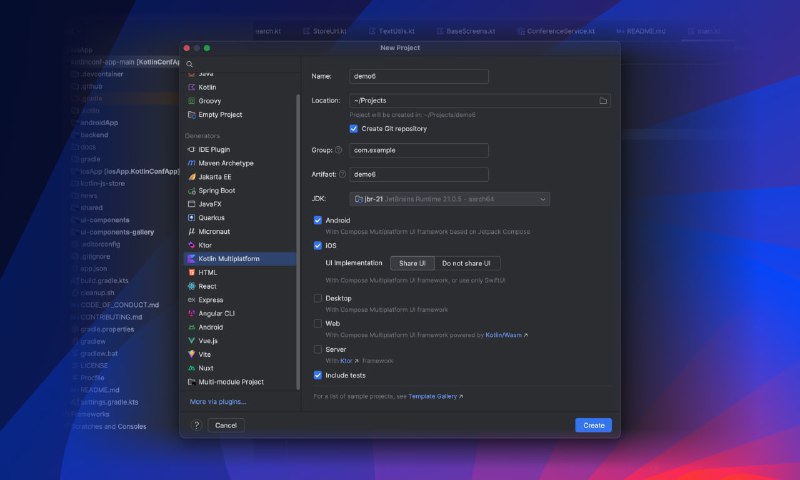Screen dimensions: 800x480
Task: Select the Angular CLI generator icon
Action: tap(191, 314)
